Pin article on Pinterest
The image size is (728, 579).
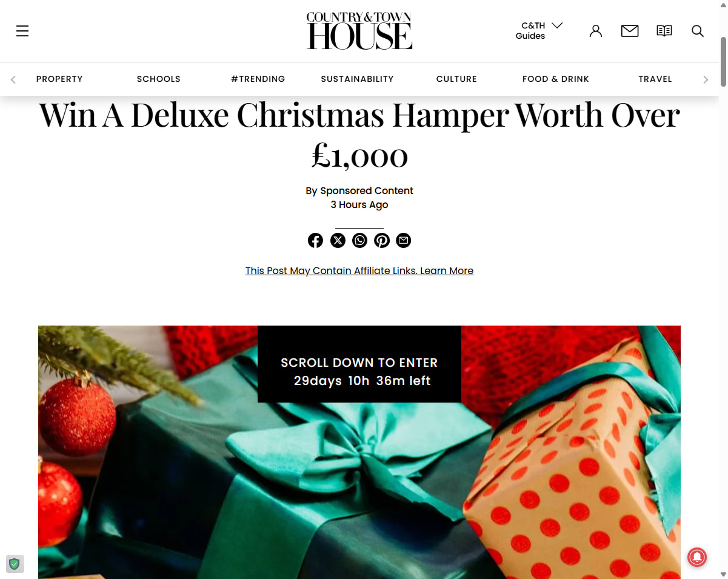(381, 241)
